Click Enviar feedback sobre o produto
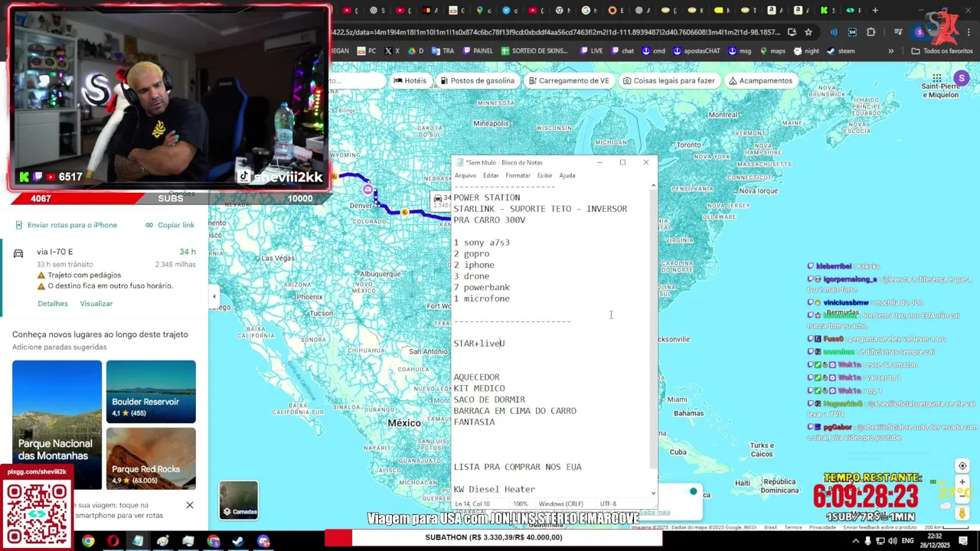Image resolution: width=980 pixels, height=551 pixels. coord(879,527)
